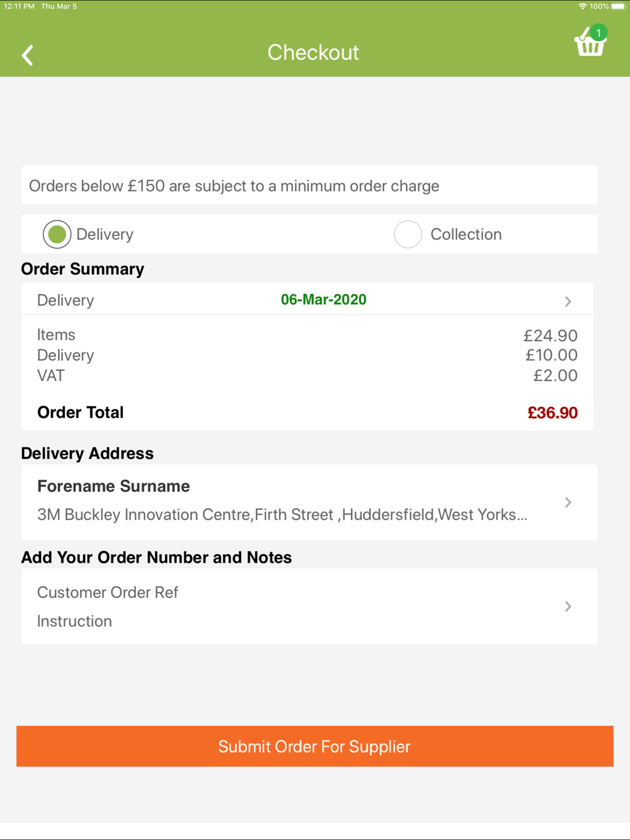Change the 06-Mar-2020 delivery date
Image resolution: width=630 pixels, height=840 pixels.
(323, 300)
